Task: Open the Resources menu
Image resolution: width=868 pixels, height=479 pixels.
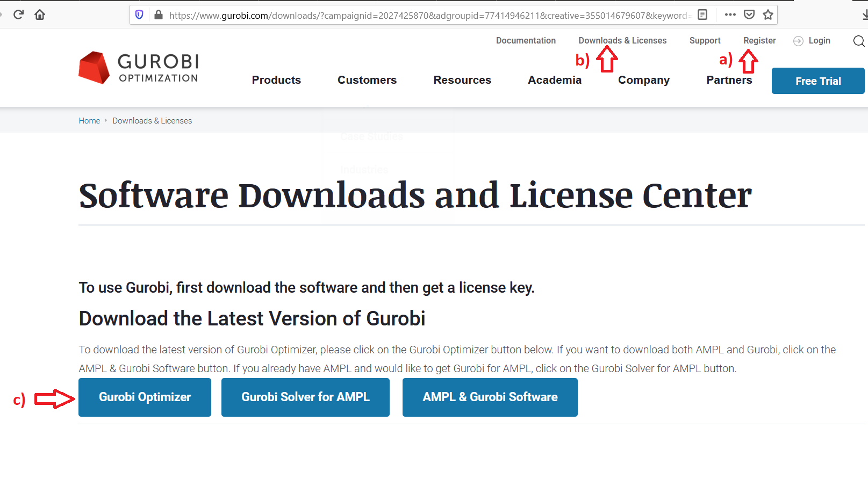Action: (x=462, y=80)
